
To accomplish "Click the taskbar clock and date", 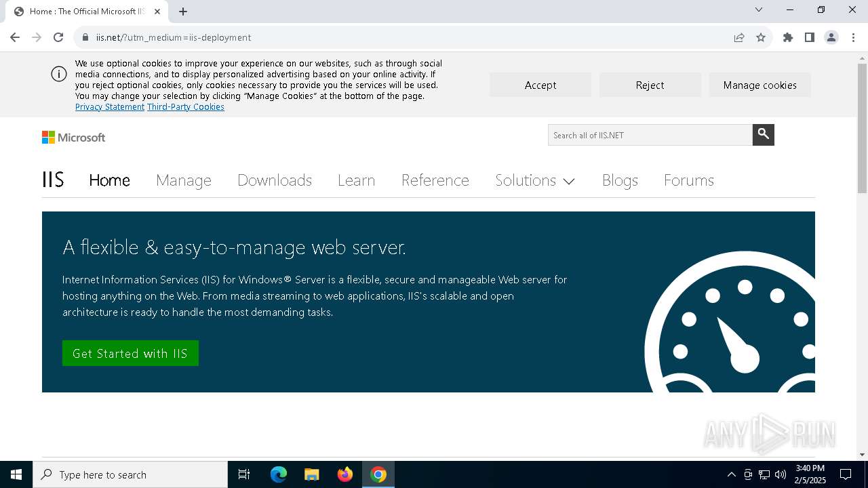I will point(810,474).
